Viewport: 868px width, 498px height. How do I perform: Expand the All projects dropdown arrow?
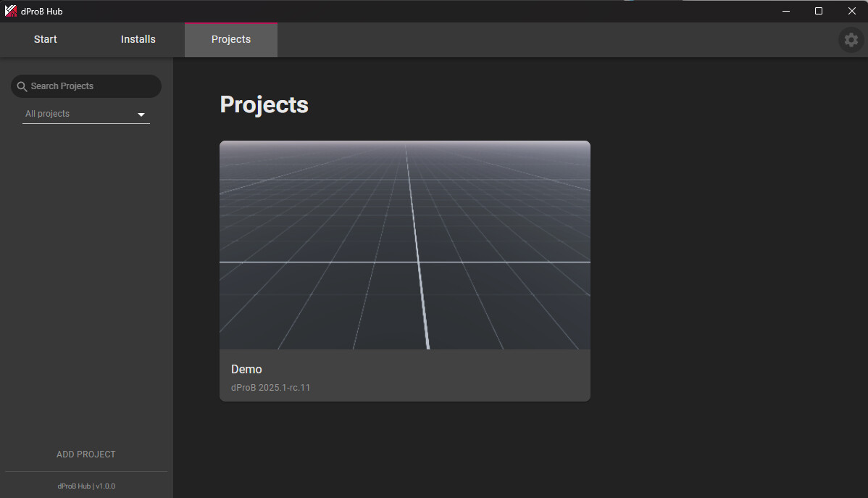click(x=141, y=115)
